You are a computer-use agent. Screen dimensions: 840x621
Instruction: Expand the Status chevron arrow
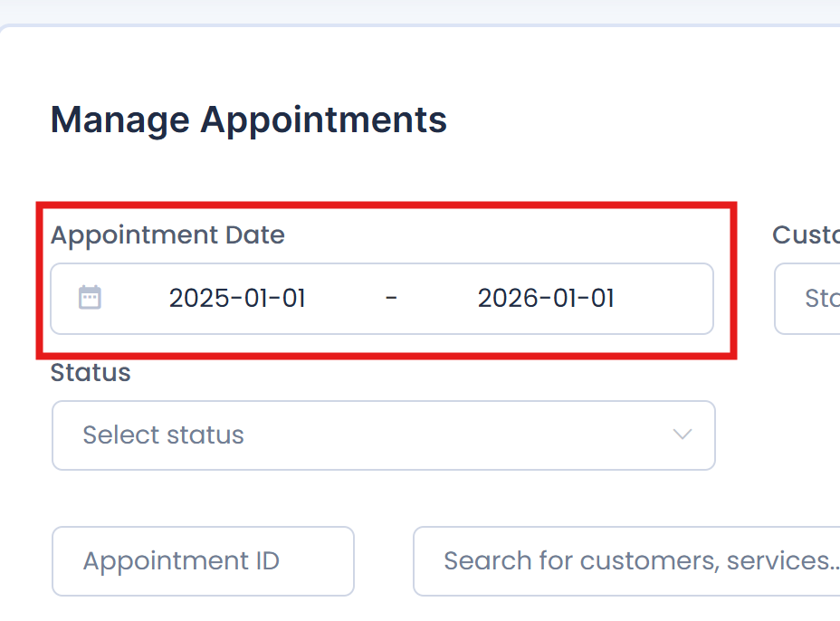(x=682, y=434)
